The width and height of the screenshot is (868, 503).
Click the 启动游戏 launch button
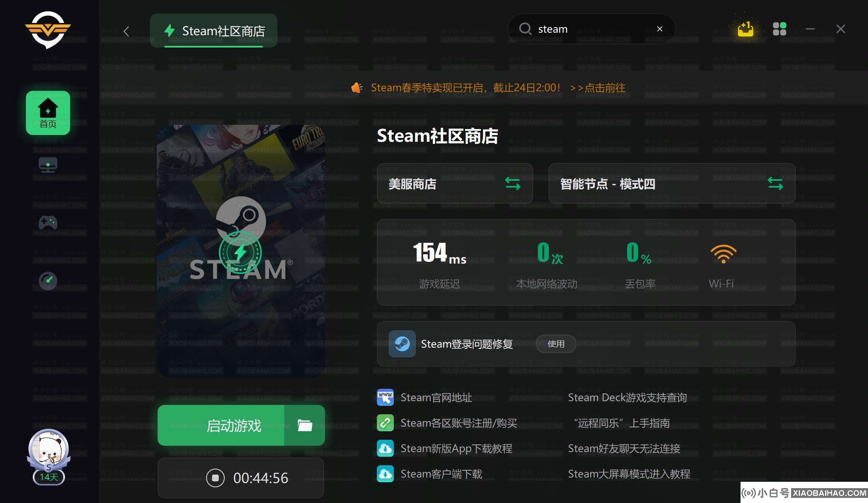[x=221, y=425]
